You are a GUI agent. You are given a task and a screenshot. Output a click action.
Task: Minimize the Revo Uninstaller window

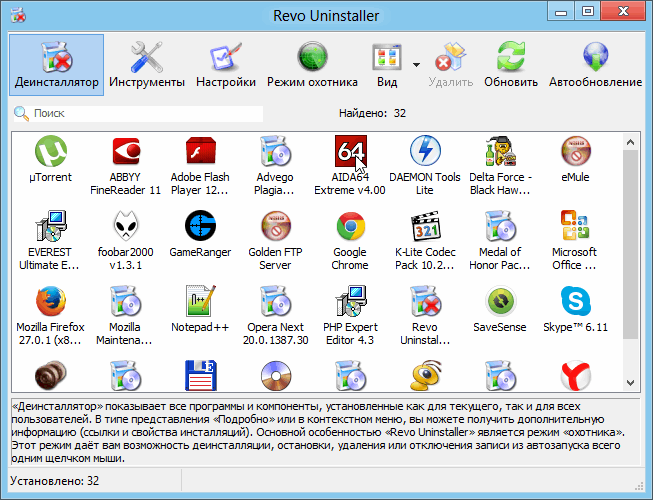pos(561,11)
